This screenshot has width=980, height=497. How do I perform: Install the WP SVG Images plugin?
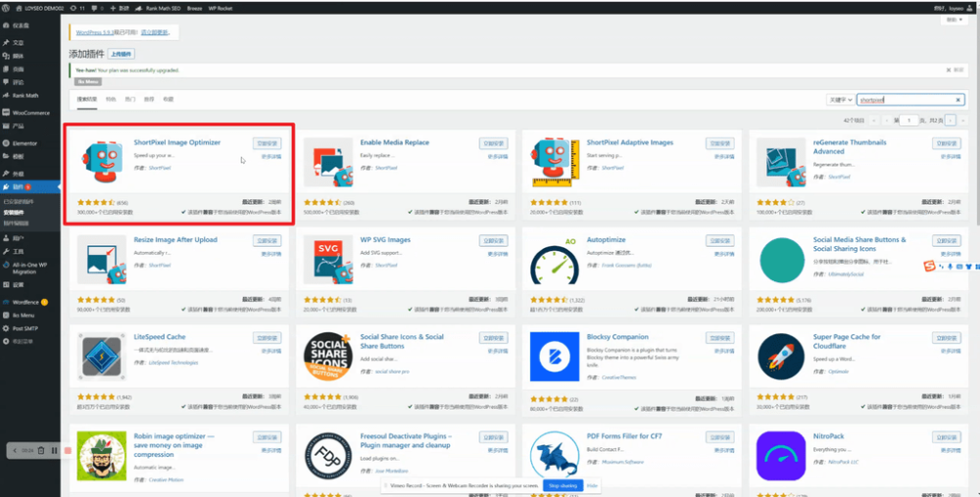pyautogui.click(x=493, y=241)
